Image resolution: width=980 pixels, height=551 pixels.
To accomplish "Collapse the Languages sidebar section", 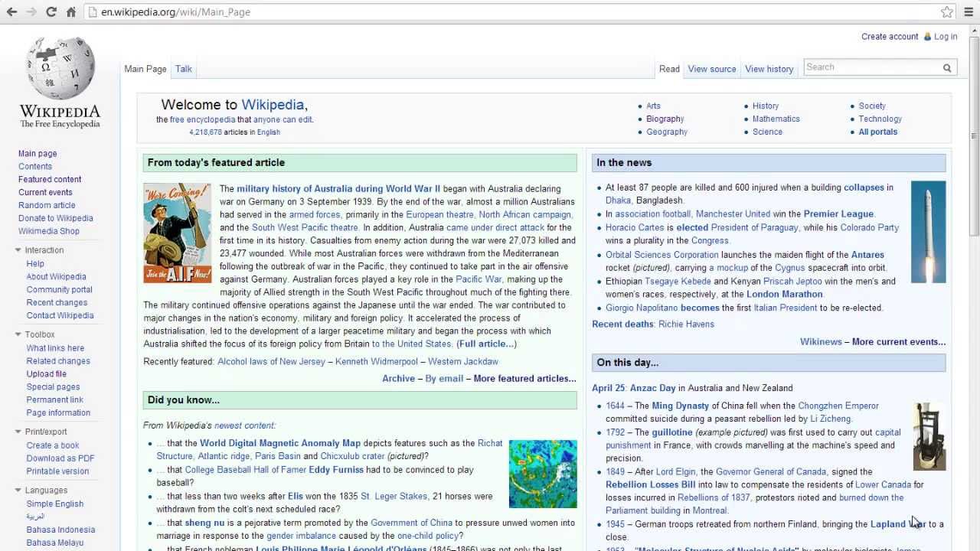I will (18, 491).
